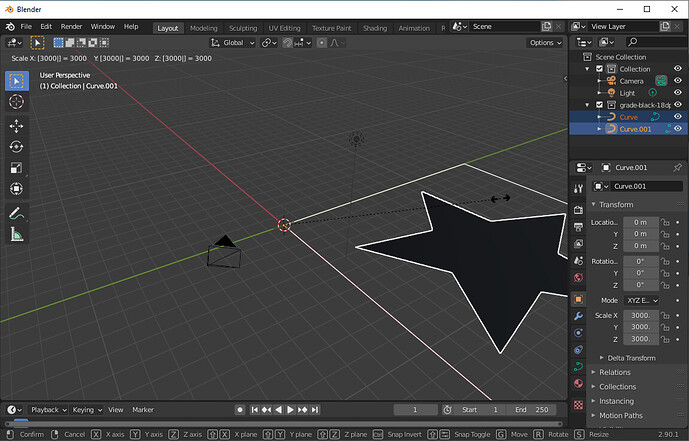This screenshot has width=689, height=441.
Task: Click the Scale tool icon
Action: [x=16, y=168]
